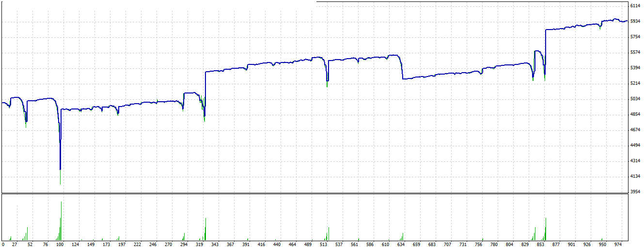Image resolution: width=644 pixels, height=247 pixels.
Task: Click the 731 horizontal axis label
Action: [x=462, y=244]
